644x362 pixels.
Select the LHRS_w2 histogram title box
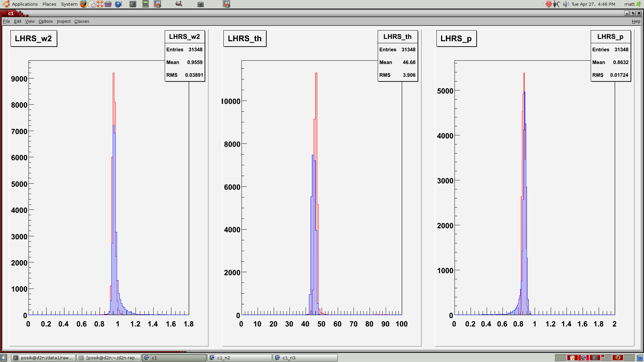click(34, 39)
